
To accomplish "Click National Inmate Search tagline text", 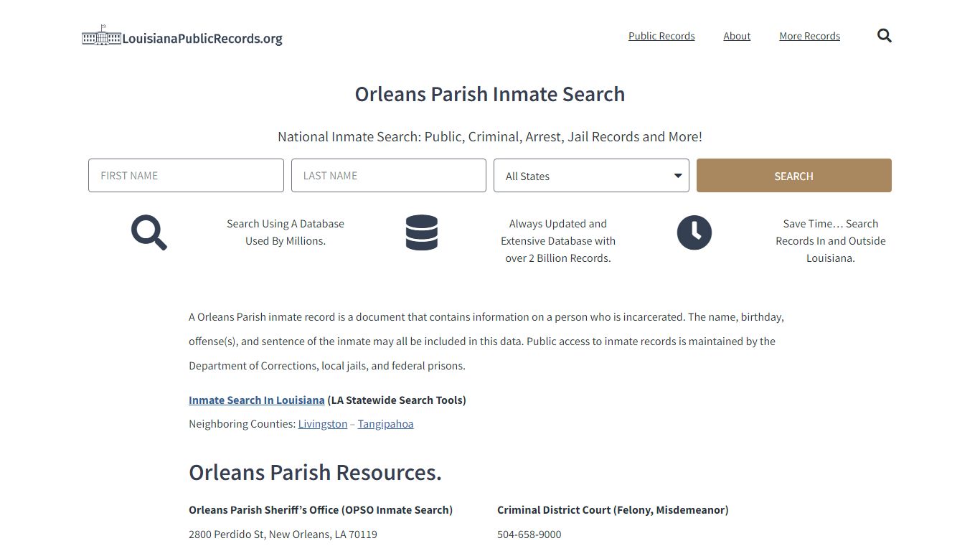I will (490, 136).
